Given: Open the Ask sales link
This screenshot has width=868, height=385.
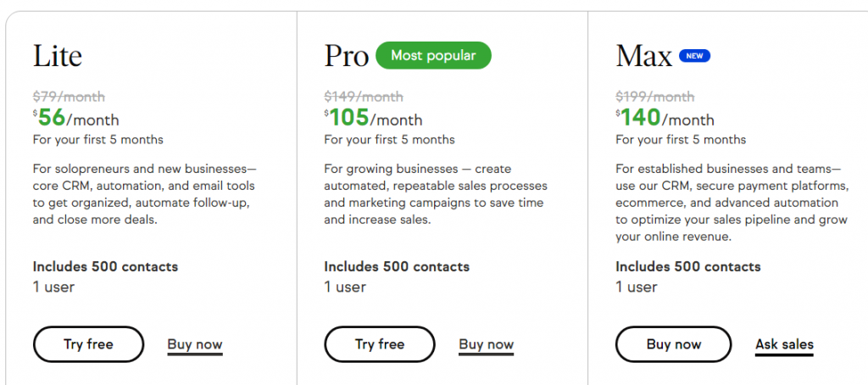Looking at the screenshot, I should point(784,344).
